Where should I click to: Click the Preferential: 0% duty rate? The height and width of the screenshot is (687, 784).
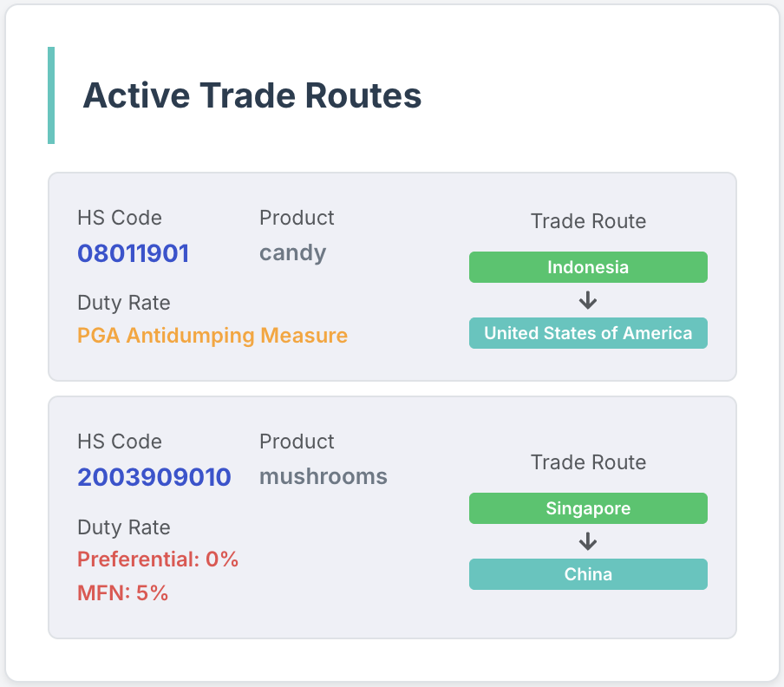(x=158, y=559)
